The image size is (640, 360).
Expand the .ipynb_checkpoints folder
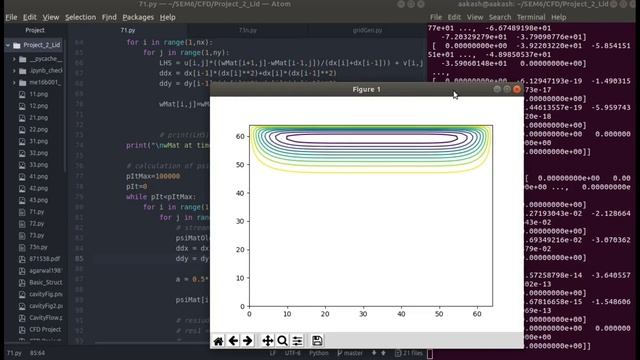(x=14, y=71)
